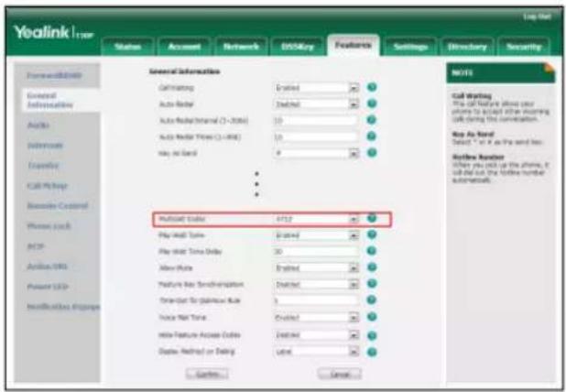Focus the Auto Redial Times field

[316, 136]
